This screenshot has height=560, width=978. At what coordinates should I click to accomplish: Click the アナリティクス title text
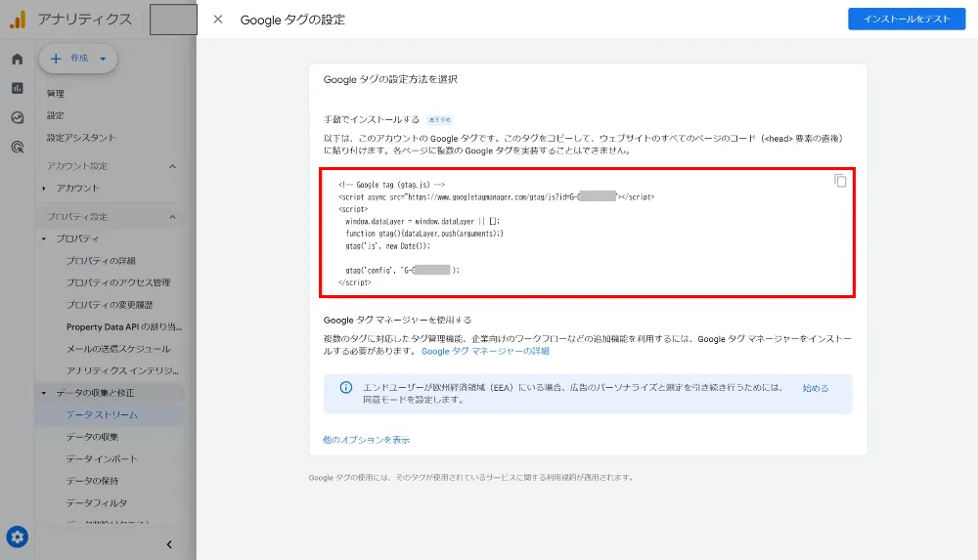pos(85,20)
